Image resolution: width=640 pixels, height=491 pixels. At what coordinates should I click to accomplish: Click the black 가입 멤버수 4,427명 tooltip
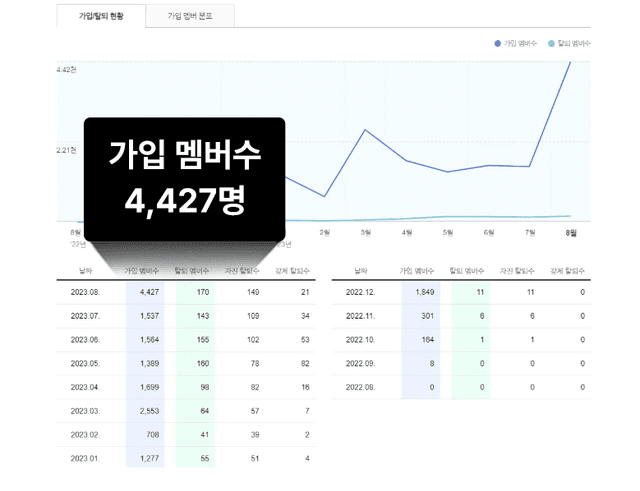coord(185,178)
